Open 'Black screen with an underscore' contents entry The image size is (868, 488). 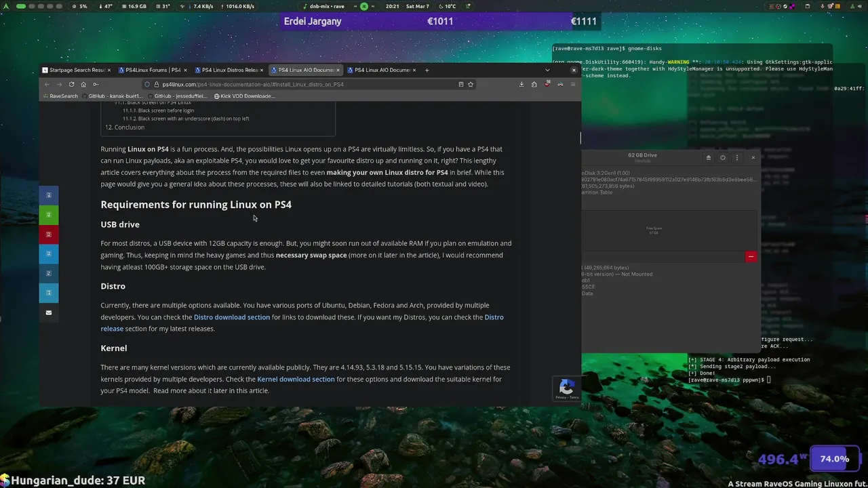[186, 119]
